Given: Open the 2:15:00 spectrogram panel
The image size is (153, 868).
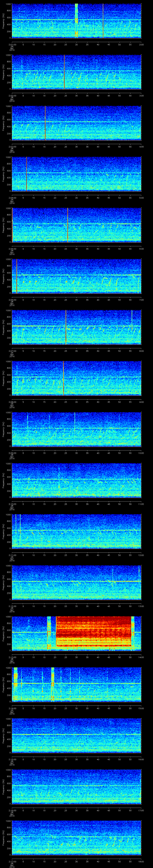Looking at the screenshot, I should (76, 735).
